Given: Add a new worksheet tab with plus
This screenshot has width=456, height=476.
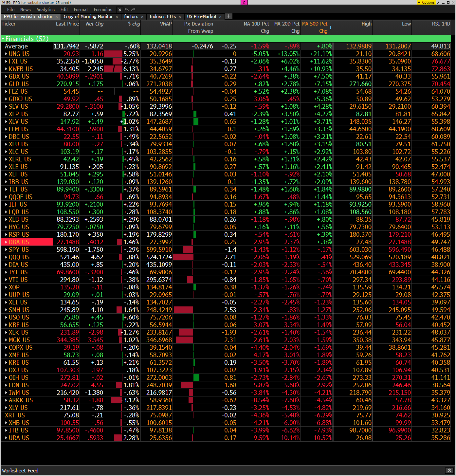Looking at the screenshot, I should tap(229, 16).
